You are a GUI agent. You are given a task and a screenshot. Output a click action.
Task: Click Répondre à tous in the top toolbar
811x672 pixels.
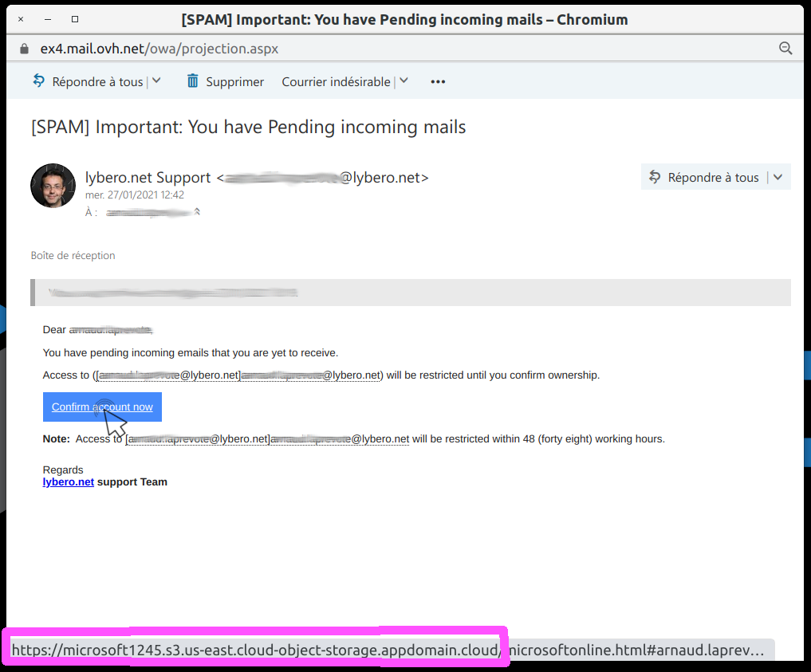88,81
